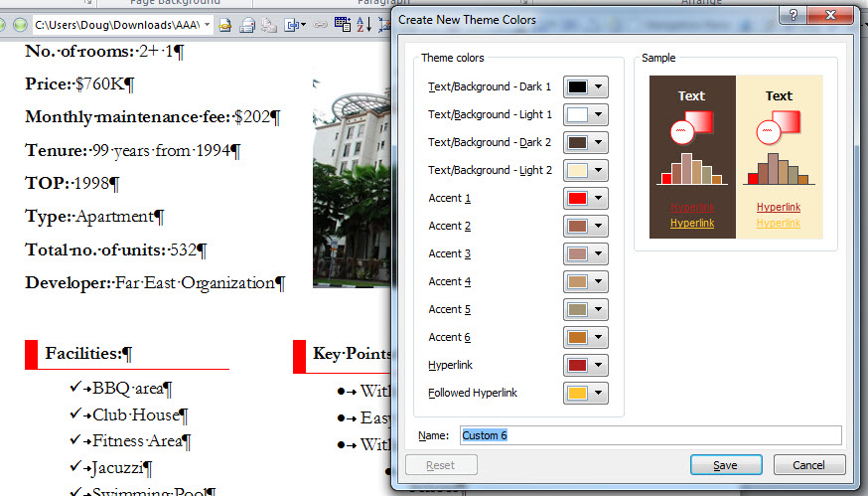
Task: Click the greyed send-copies toolbar icon
Action: [x=269, y=25]
